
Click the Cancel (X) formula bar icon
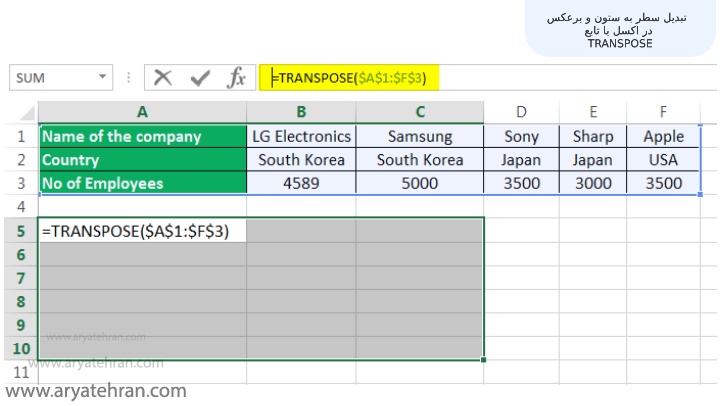[x=163, y=78]
